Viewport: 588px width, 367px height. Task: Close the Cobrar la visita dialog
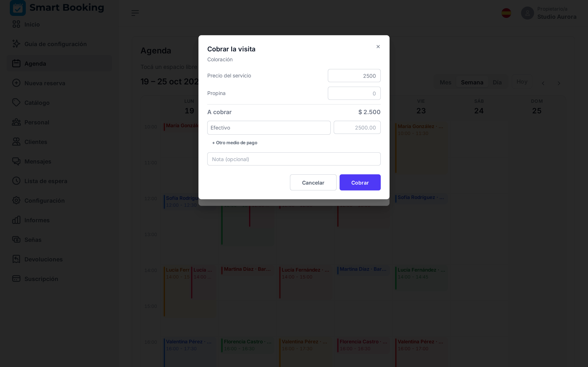pos(378,47)
